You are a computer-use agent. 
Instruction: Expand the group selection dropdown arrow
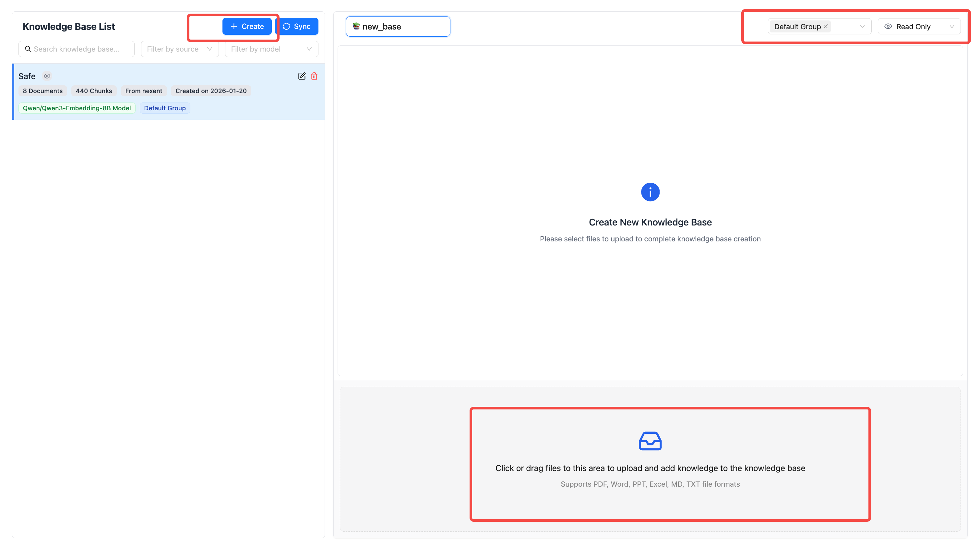point(862,26)
